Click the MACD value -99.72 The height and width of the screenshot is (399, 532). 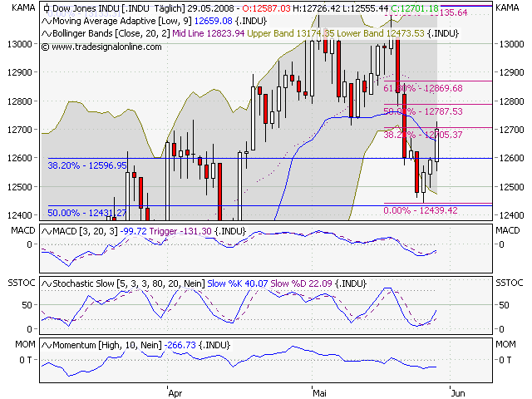133,231
